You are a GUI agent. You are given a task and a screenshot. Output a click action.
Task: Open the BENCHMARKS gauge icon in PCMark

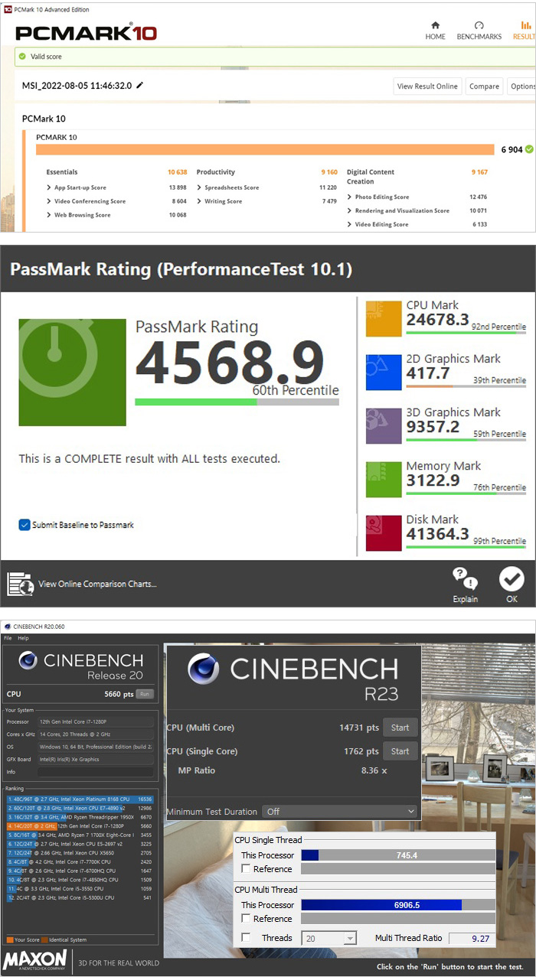click(x=479, y=25)
